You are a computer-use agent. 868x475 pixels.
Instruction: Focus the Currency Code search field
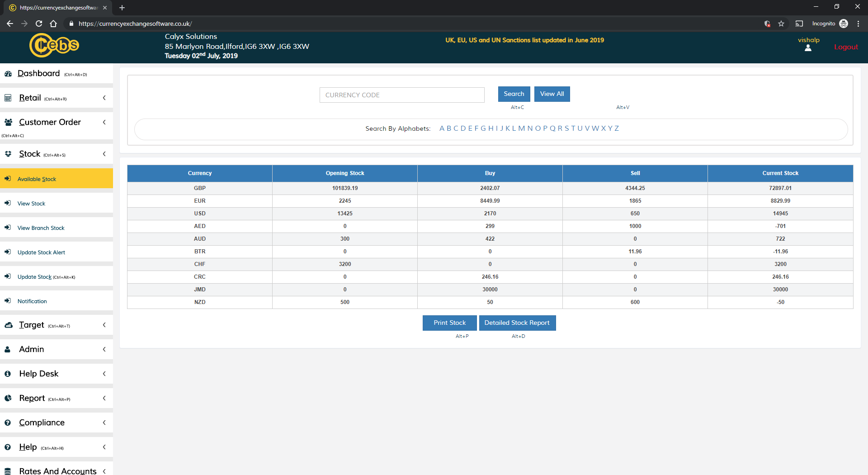pos(402,95)
